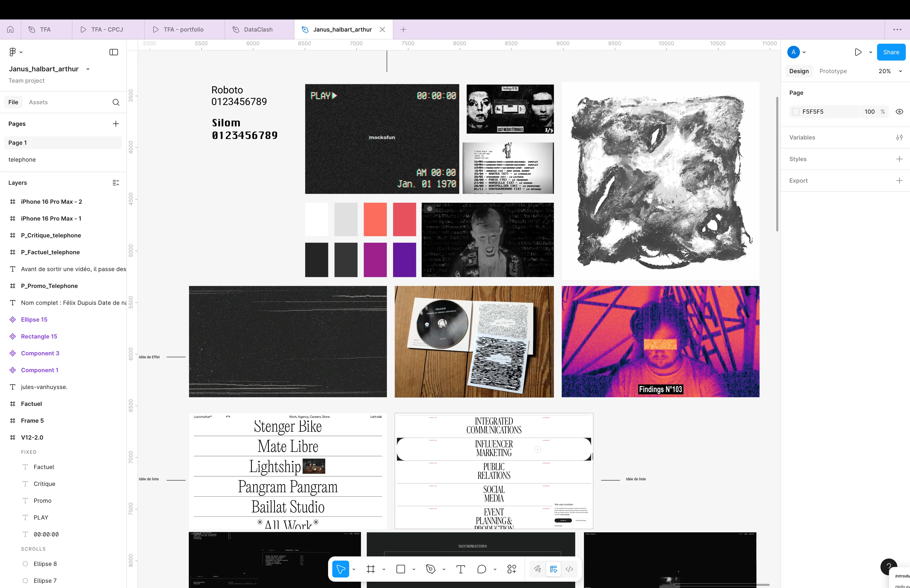This screenshot has width=910, height=588.
Task: Select the Rectangle shape tool
Action: coord(400,569)
